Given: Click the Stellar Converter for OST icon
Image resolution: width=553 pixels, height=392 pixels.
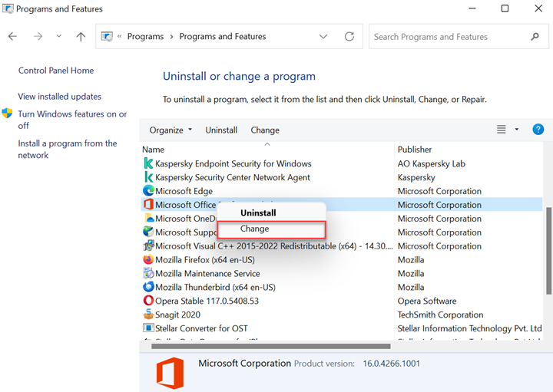Looking at the screenshot, I should click(x=148, y=328).
